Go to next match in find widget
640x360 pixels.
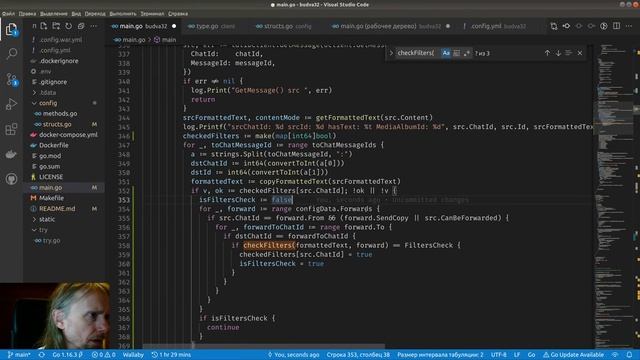point(558,53)
